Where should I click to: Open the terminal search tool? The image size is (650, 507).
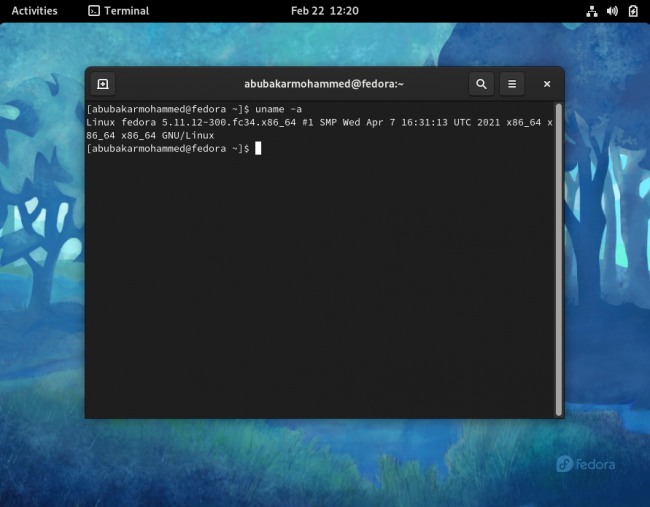coord(481,84)
